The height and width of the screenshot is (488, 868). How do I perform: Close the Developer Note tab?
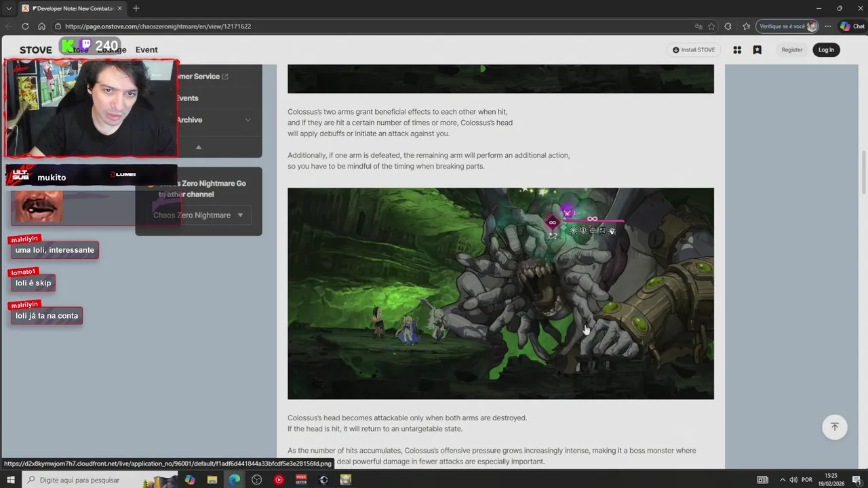[121, 8]
